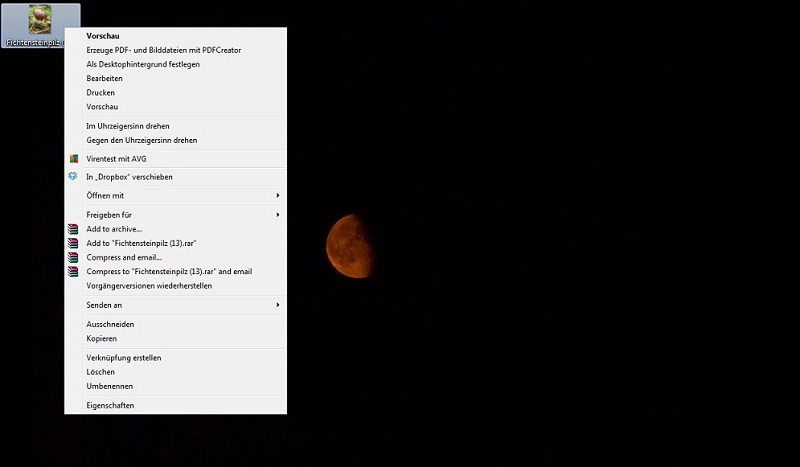Click WinRAR icon next to Add to archive
This screenshot has width=800, height=467.
[x=73, y=229]
